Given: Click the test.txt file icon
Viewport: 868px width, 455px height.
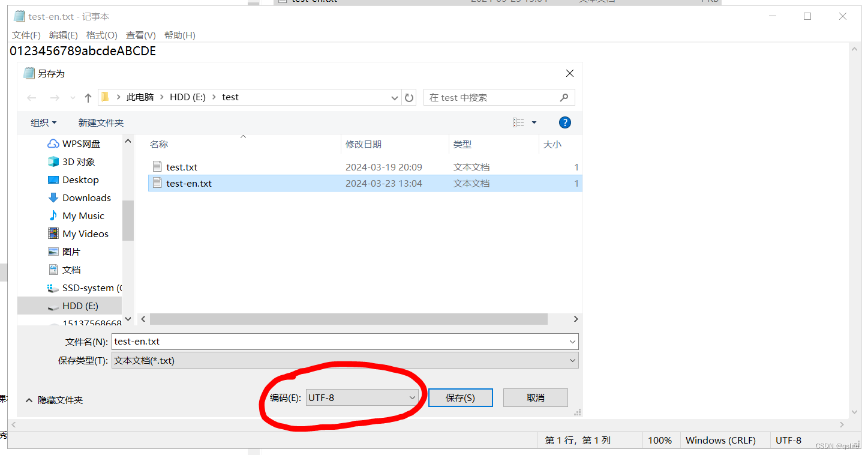Looking at the screenshot, I should [x=158, y=166].
